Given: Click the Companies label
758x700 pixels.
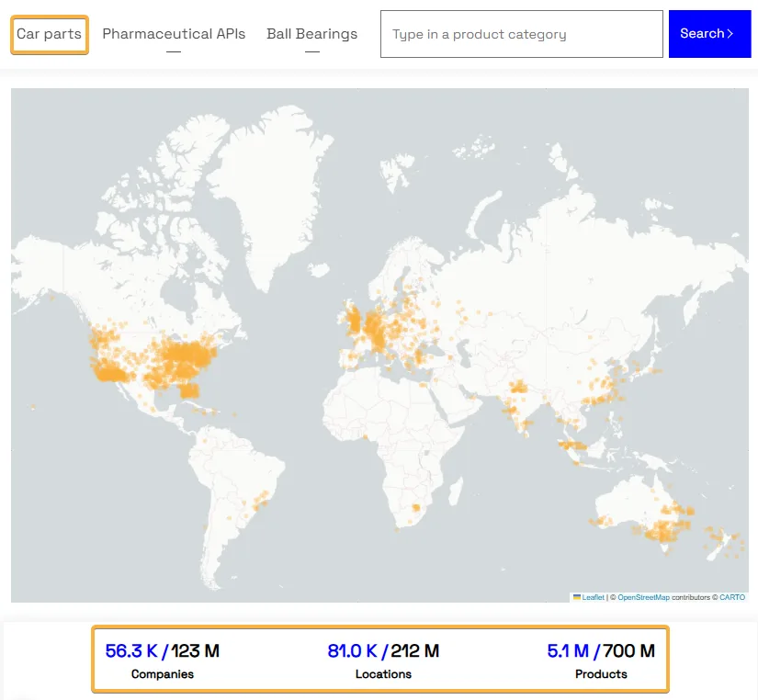Looking at the screenshot, I should coord(163,674).
